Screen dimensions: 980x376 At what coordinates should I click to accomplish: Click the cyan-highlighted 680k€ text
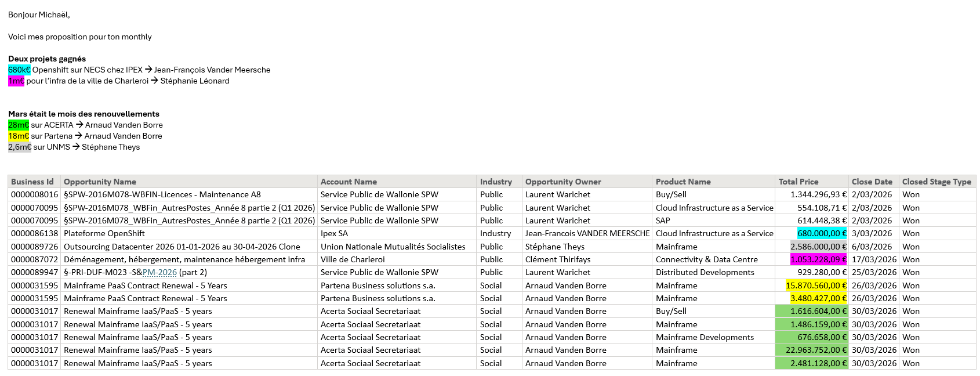pos(19,70)
